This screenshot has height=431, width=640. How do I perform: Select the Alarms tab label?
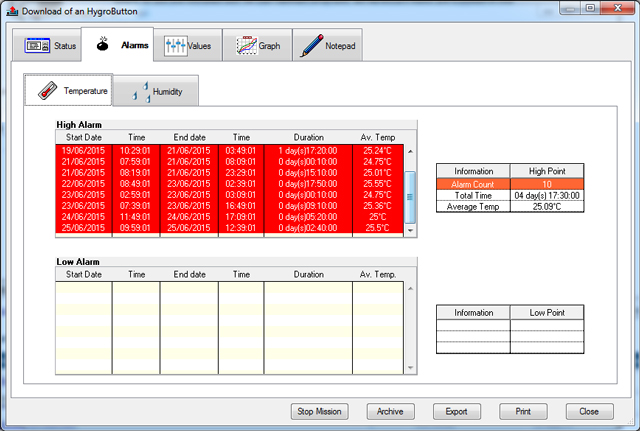tap(134, 45)
